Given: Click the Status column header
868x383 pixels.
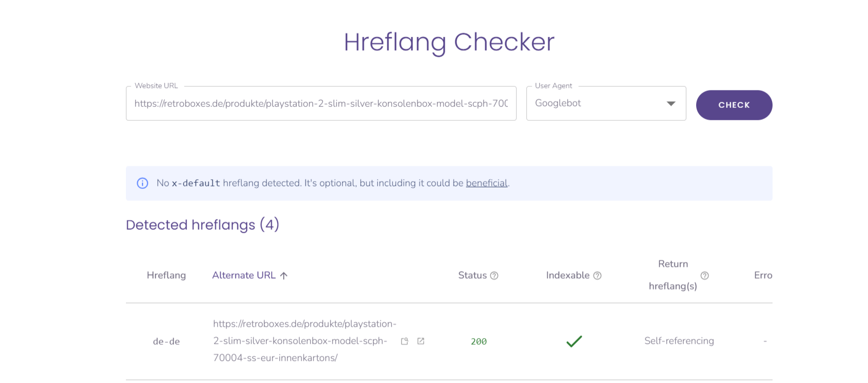Looking at the screenshot, I should pos(472,275).
